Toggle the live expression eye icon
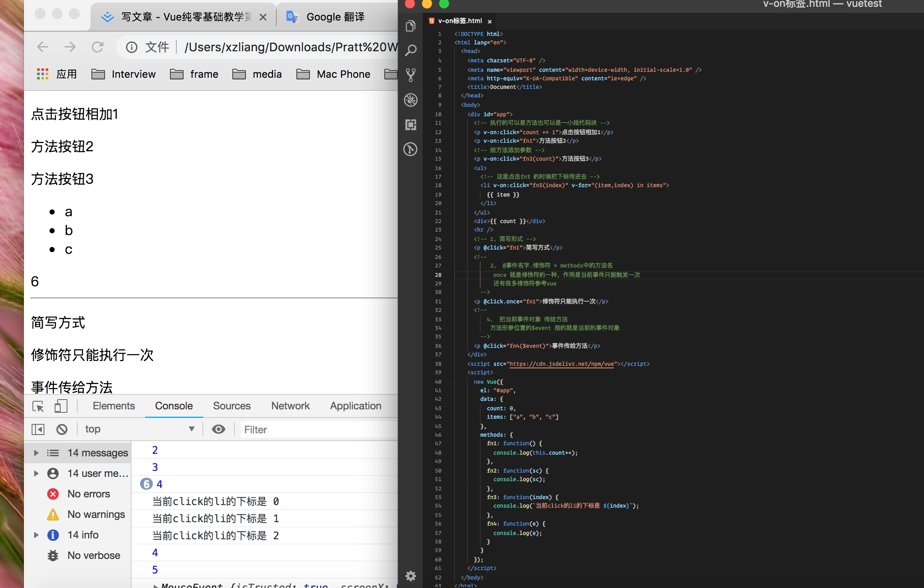The image size is (924, 588). coord(219,429)
